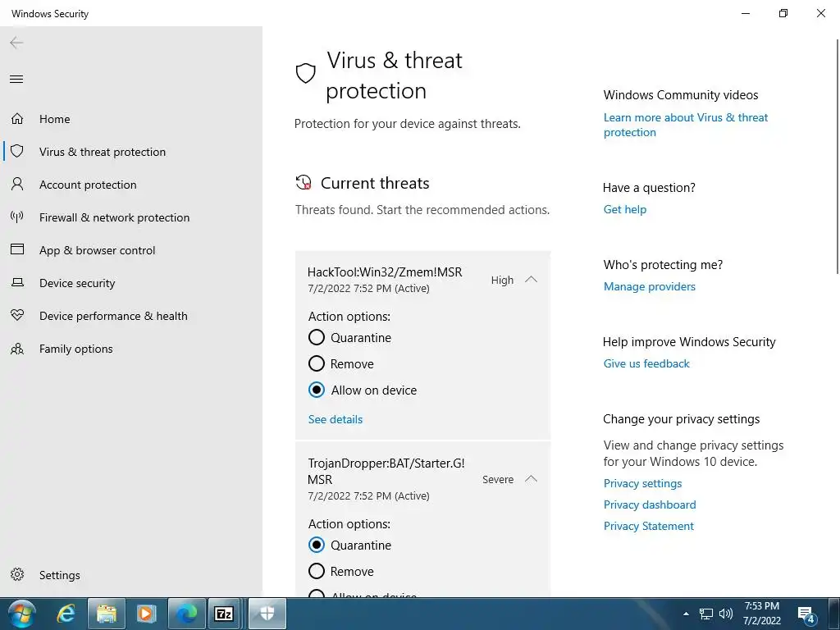
Task: Launch Microsoft Edge from taskbar
Action: click(x=186, y=614)
